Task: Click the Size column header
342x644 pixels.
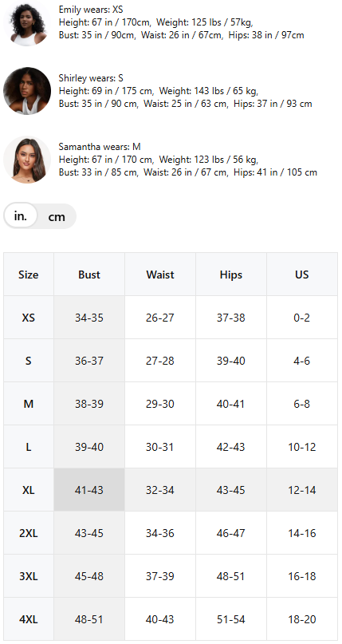Action: pos(28,275)
